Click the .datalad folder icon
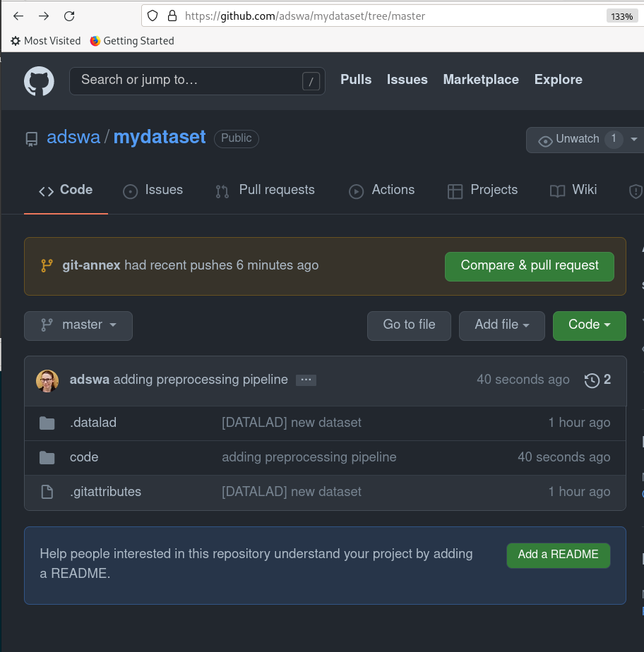The height and width of the screenshot is (652, 644). [x=47, y=423]
